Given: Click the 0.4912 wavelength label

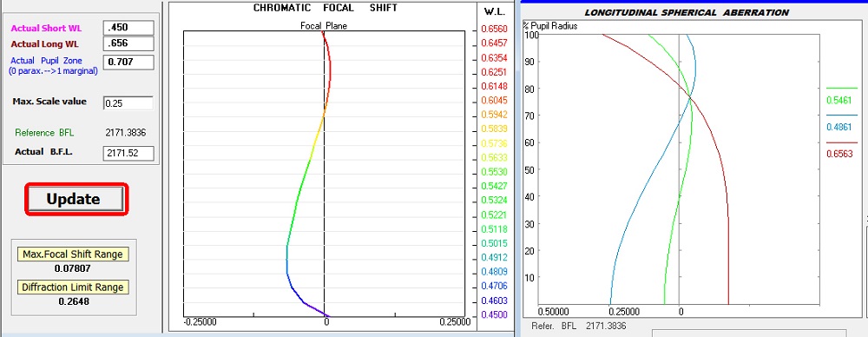Looking at the screenshot, I should 495,257.
